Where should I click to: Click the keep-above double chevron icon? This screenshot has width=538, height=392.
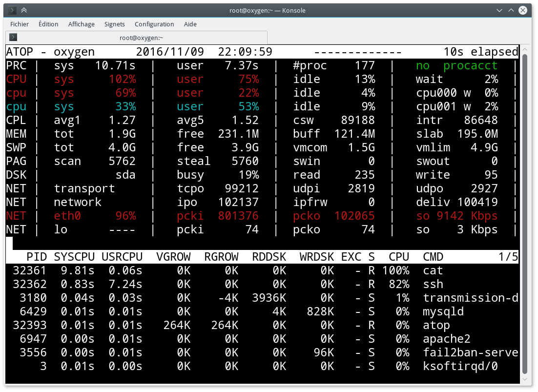[23, 10]
